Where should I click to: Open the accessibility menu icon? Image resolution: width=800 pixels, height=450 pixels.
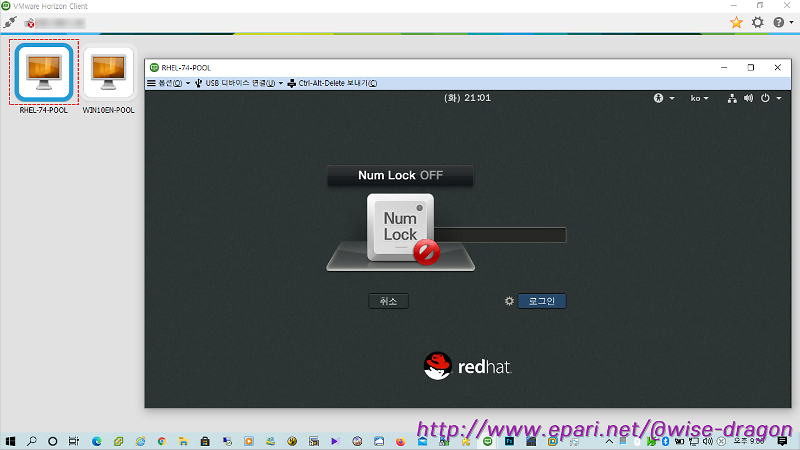[x=659, y=98]
